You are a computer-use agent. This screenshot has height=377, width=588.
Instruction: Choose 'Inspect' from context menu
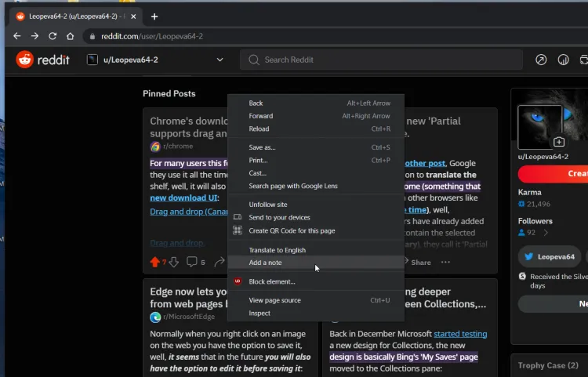click(x=260, y=313)
